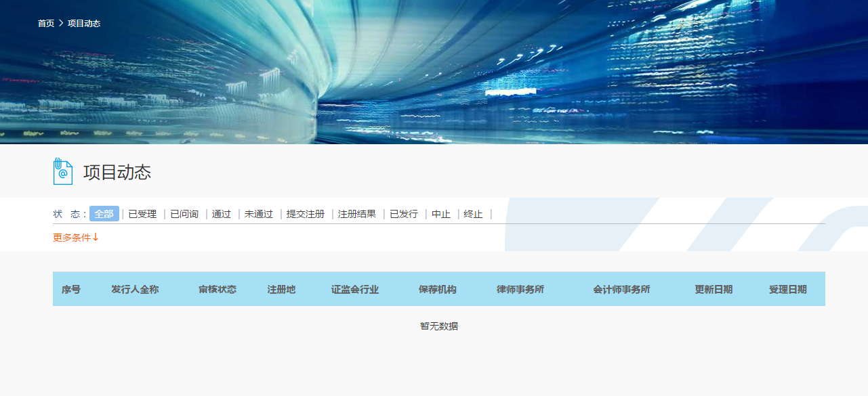Select the 全部 status filter
868x396 pixels.
pos(104,214)
